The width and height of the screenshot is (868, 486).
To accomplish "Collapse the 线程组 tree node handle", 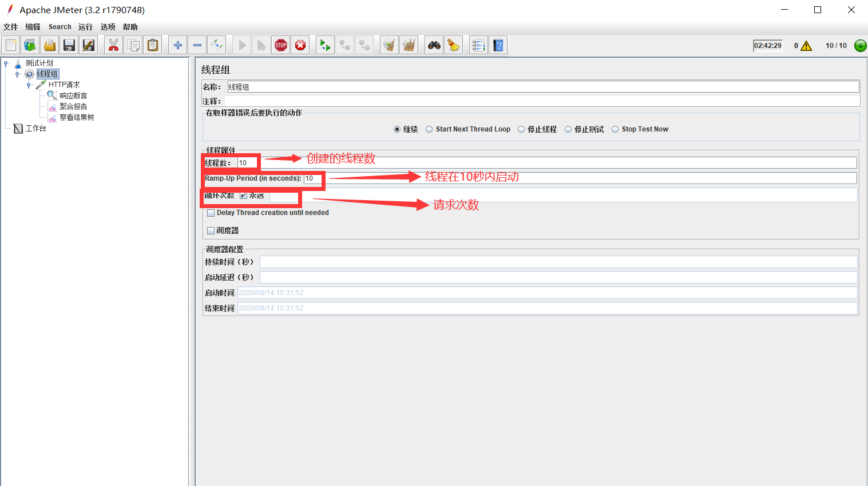I will point(17,74).
